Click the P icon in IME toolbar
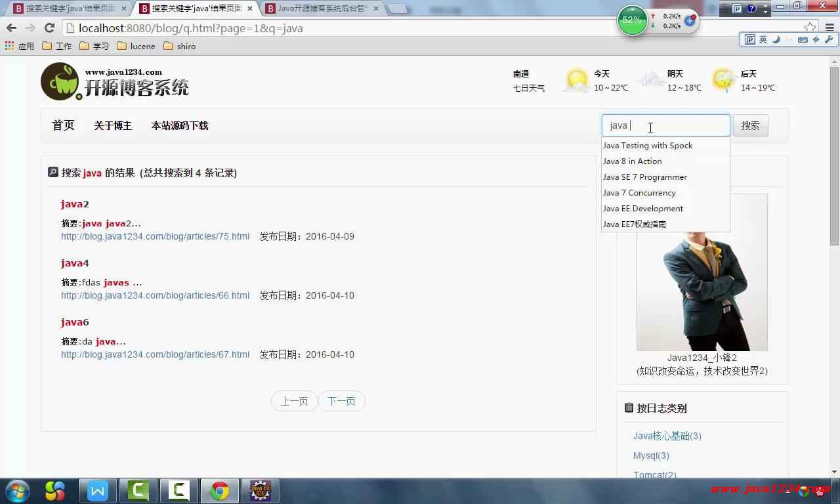Screen dimensions: 840x504 (x=750, y=39)
